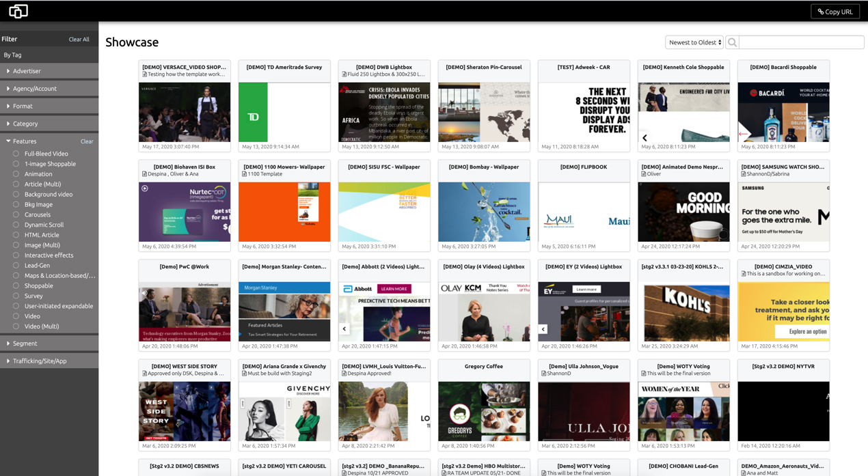
Task: Select Video (Multi) feature filter
Action: (16, 326)
